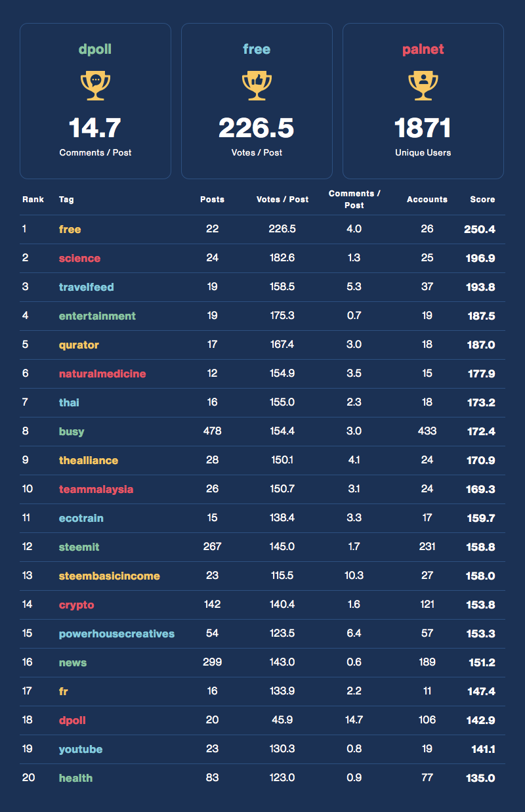Open the palnet card title
525x812 pixels.
(423, 49)
